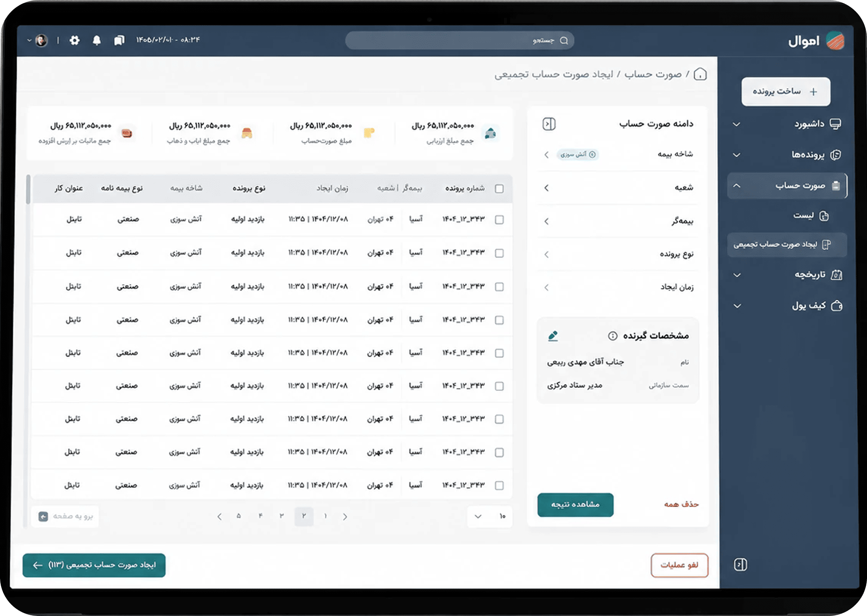
Task: Open ایجاد صورت حساب تجمیعی sidebar item
Action: click(787, 244)
